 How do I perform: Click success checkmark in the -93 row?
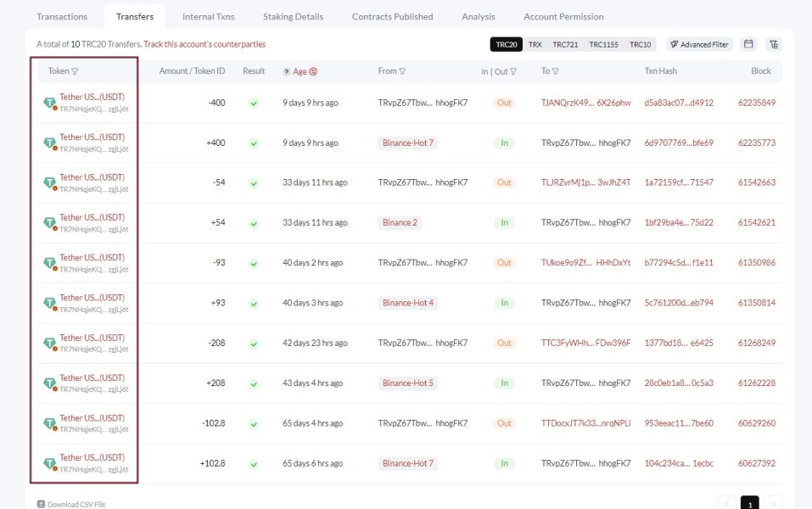pyautogui.click(x=254, y=264)
